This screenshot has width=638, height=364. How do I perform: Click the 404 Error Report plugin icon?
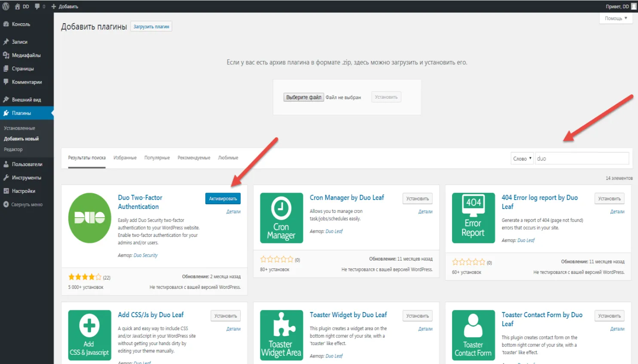pos(473,218)
